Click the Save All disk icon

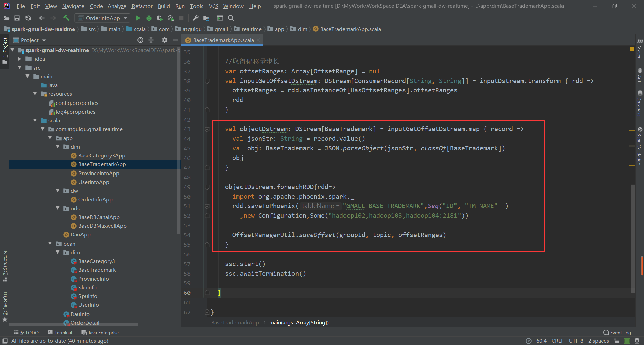click(x=17, y=18)
